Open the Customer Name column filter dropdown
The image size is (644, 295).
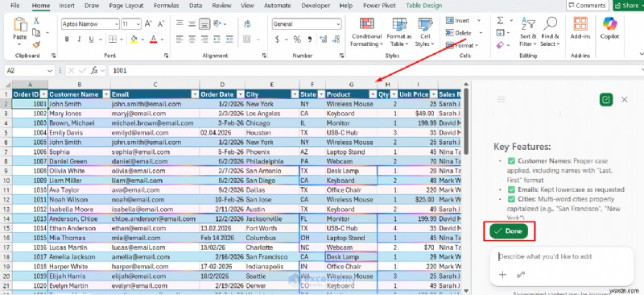[x=106, y=94]
